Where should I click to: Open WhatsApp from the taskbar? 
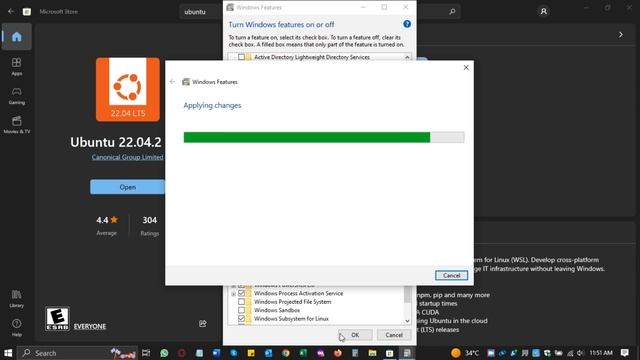[x=164, y=353]
